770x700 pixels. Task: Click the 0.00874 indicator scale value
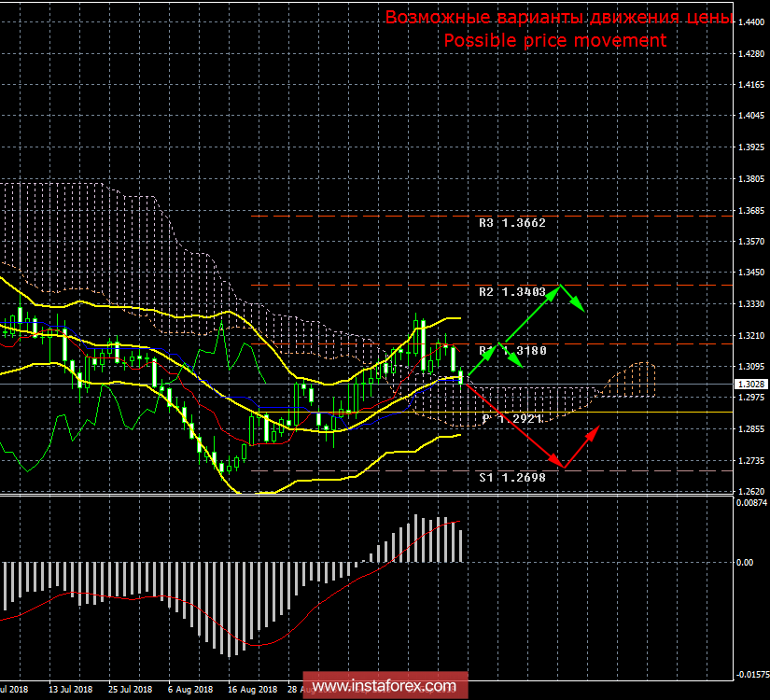point(751,503)
